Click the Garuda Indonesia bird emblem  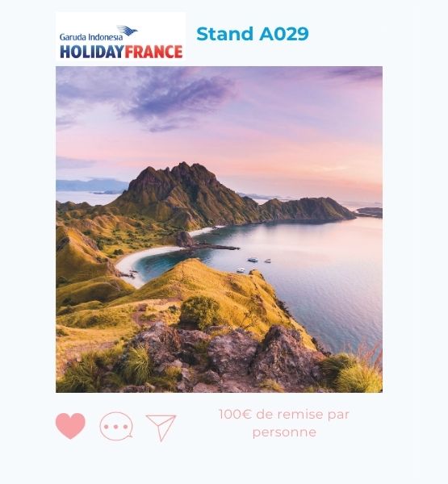coord(127,31)
